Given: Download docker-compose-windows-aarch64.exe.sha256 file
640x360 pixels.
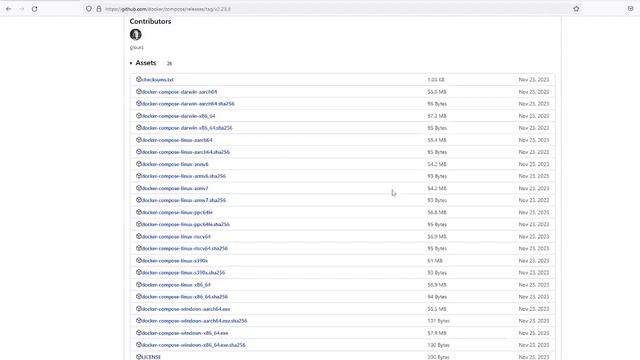Looking at the screenshot, I should pos(194,321).
